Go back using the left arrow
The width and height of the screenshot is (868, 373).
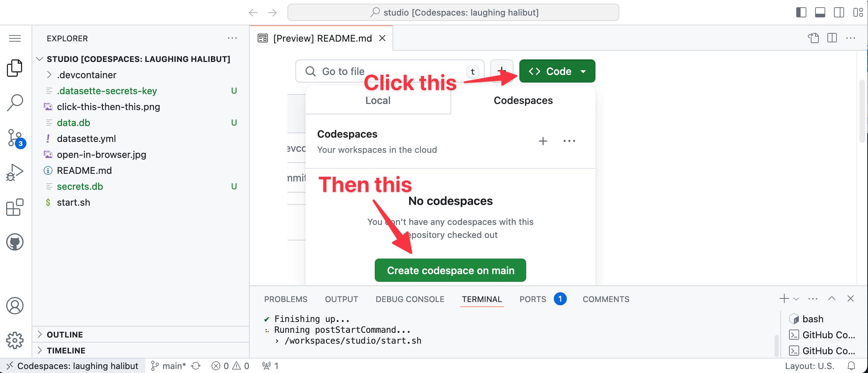point(253,13)
